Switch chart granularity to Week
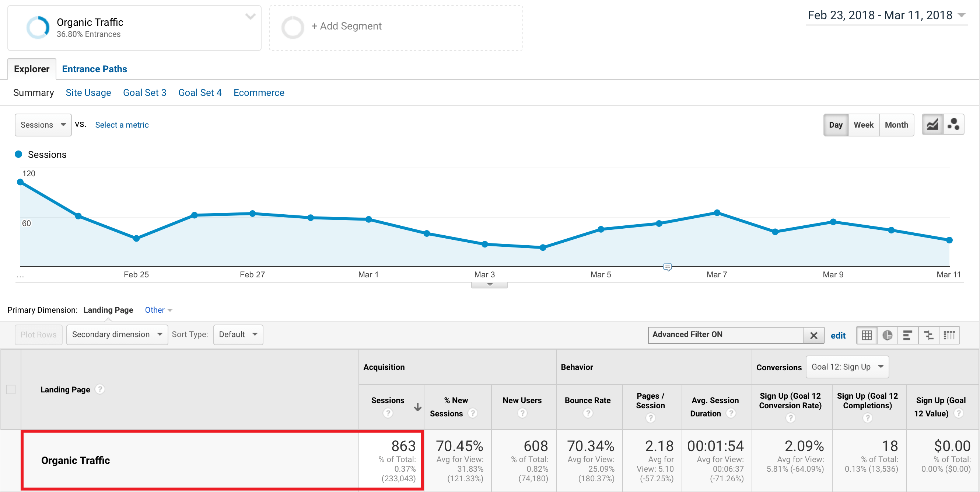This screenshot has height=492, width=980. (x=864, y=125)
